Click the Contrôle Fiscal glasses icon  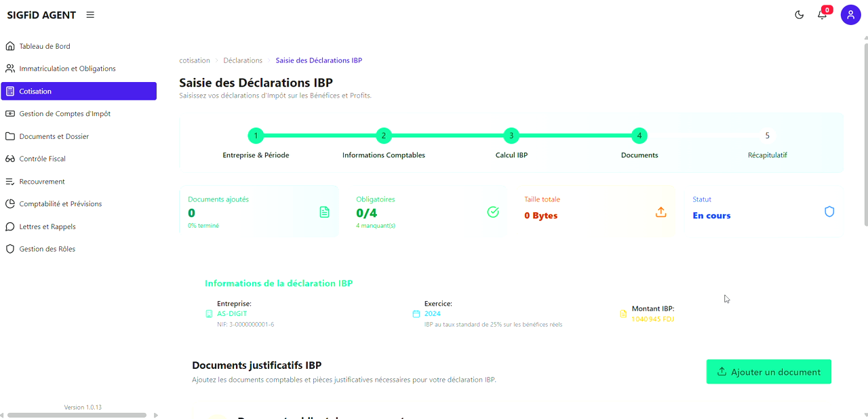coord(10,159)
